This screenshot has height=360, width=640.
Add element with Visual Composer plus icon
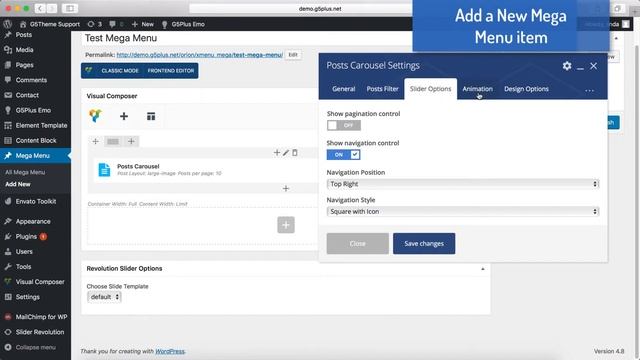pyautogui.click(x=124, y=116)
